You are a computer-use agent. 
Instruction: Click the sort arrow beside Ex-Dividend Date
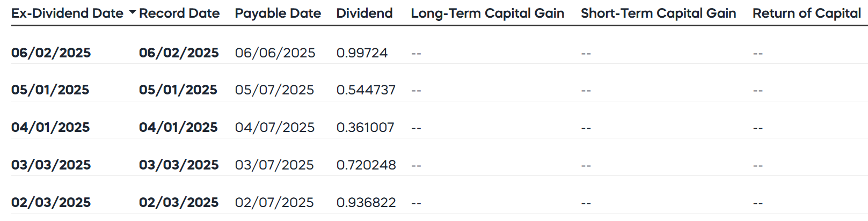coord(132,12)
